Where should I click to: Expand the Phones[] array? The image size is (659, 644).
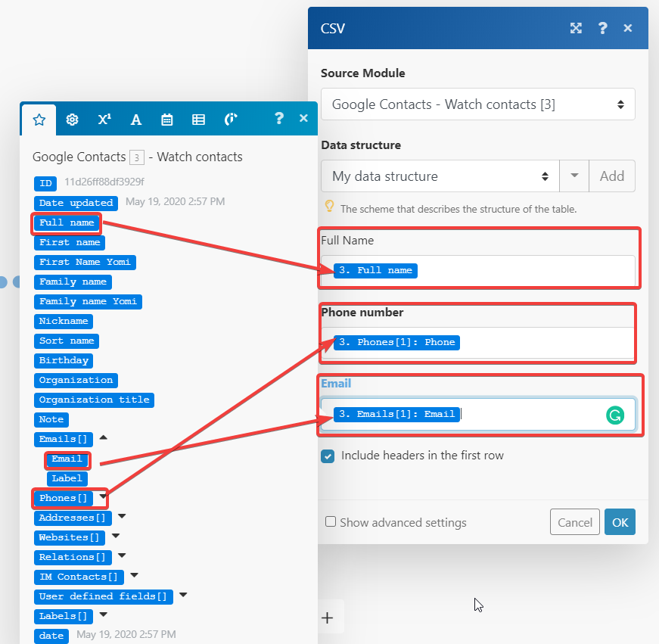coord(104,497)
